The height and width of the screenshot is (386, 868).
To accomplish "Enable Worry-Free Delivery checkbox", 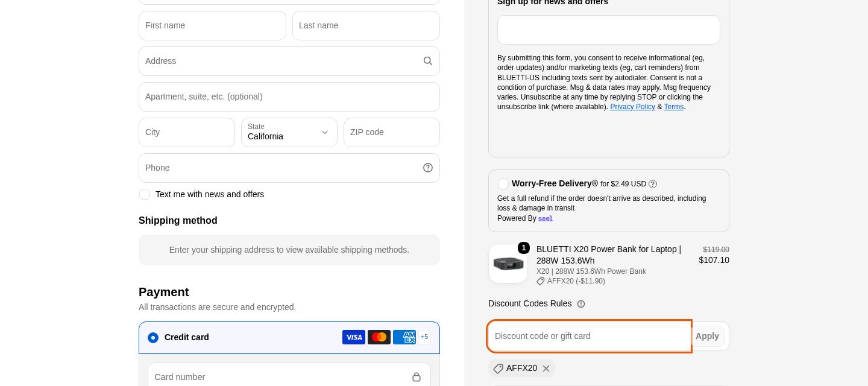I will pyautogui.click(x=503, y=184).
